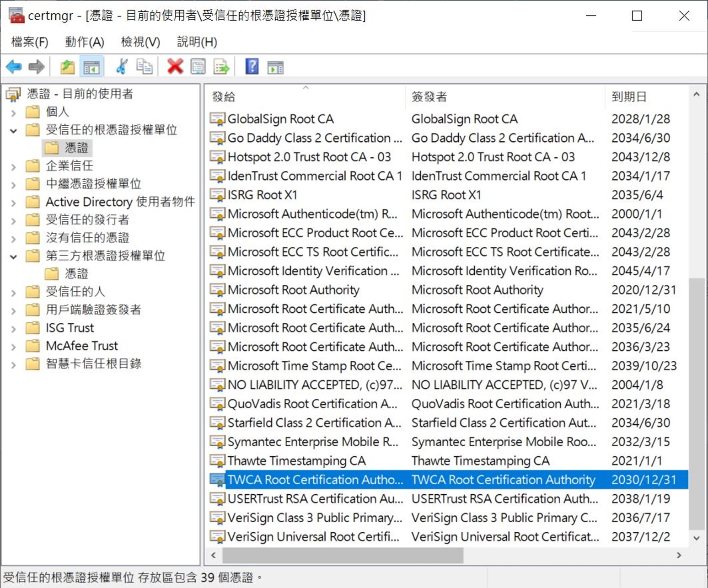Expand the 個人 tree node
The height and width of the screenshot is (588, 708).
13,112
